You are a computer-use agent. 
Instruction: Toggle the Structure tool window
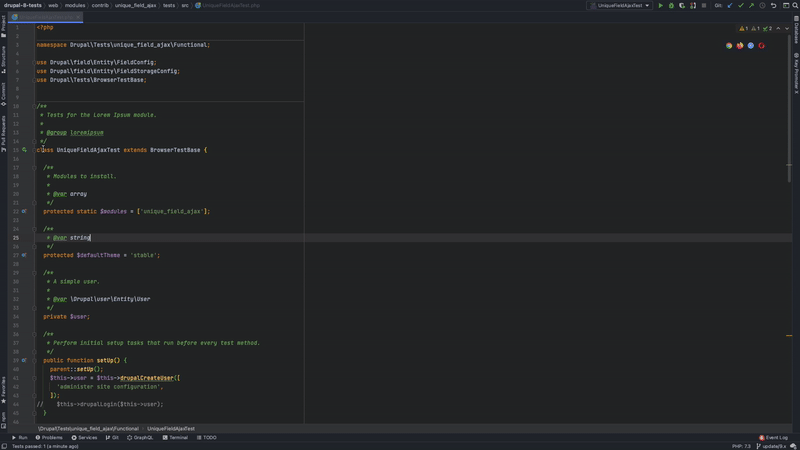tap(3, 56)
